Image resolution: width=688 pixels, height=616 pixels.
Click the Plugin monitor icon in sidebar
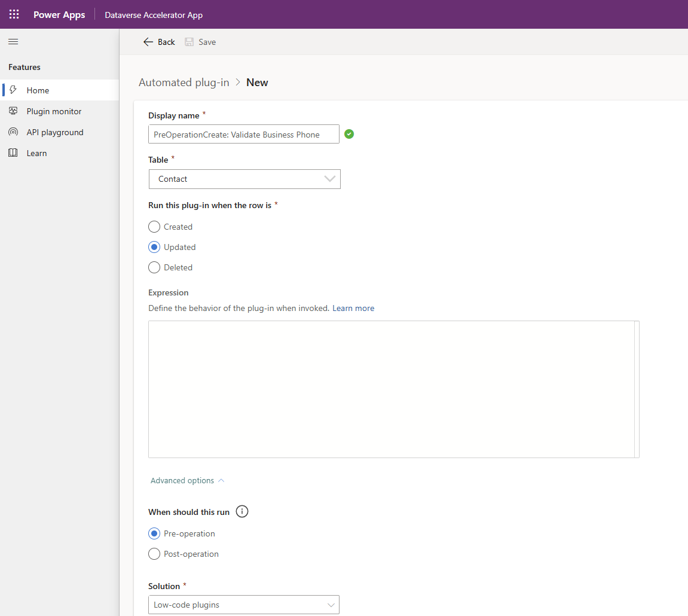(x=13, y=111)
